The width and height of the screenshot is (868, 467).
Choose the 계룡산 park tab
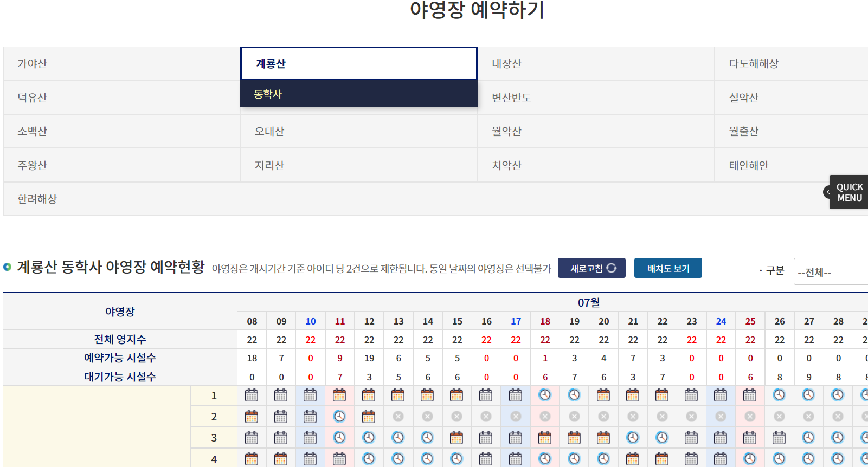click(x=359, y=63)
